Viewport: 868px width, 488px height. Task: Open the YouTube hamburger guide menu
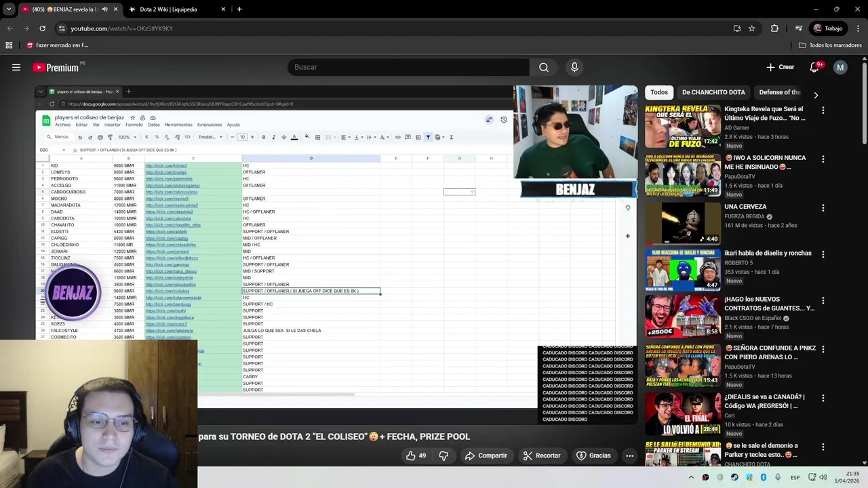pos(16,67)
